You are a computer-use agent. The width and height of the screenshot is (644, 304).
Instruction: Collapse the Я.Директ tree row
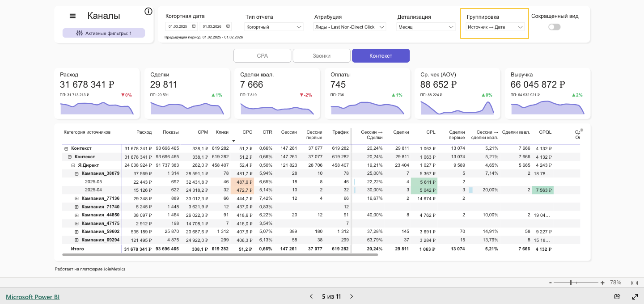(x=73, y=165)
